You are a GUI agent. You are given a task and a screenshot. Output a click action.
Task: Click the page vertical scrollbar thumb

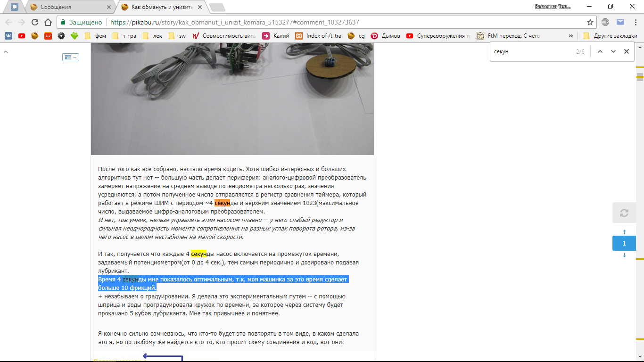640,77
